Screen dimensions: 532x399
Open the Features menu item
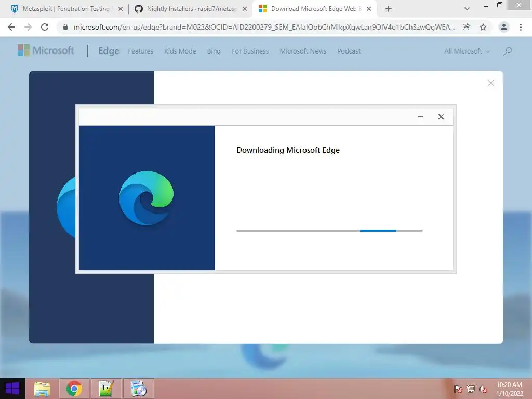pos(140,51)
